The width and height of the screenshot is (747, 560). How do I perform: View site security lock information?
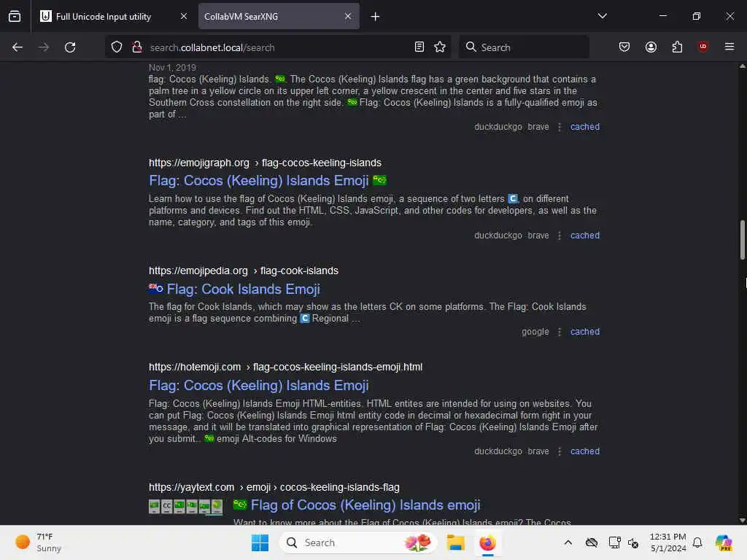[137, 47]
